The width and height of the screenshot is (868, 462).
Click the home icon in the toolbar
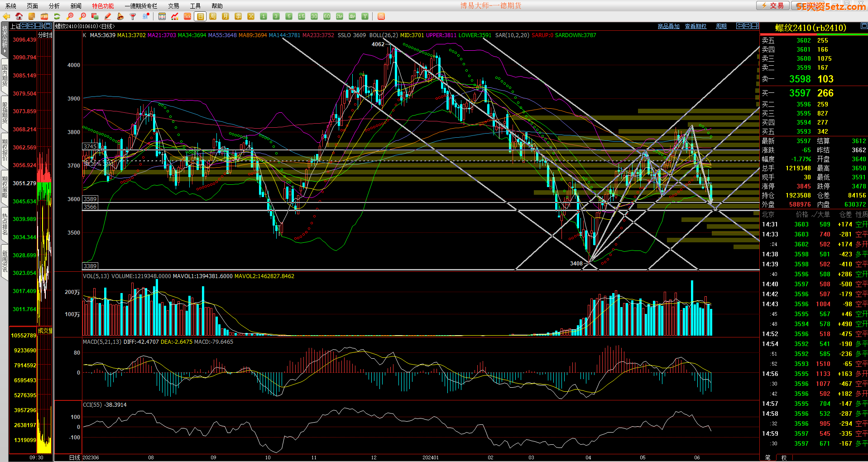(19, 16)
